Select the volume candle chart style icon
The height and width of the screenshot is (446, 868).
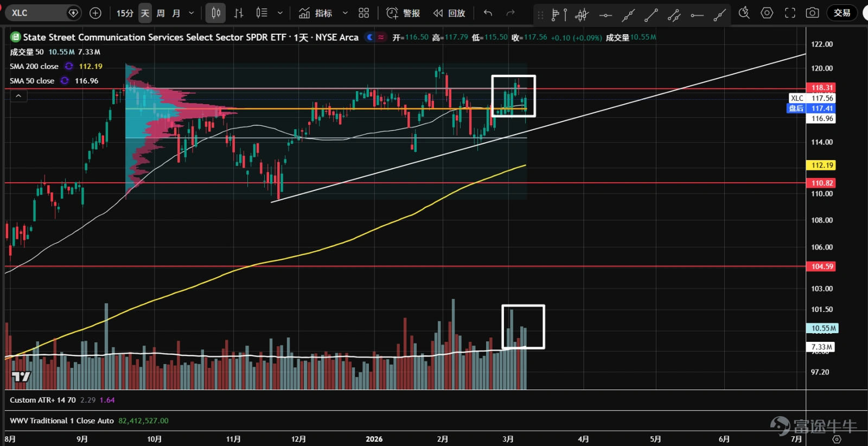tap(262, 13)
